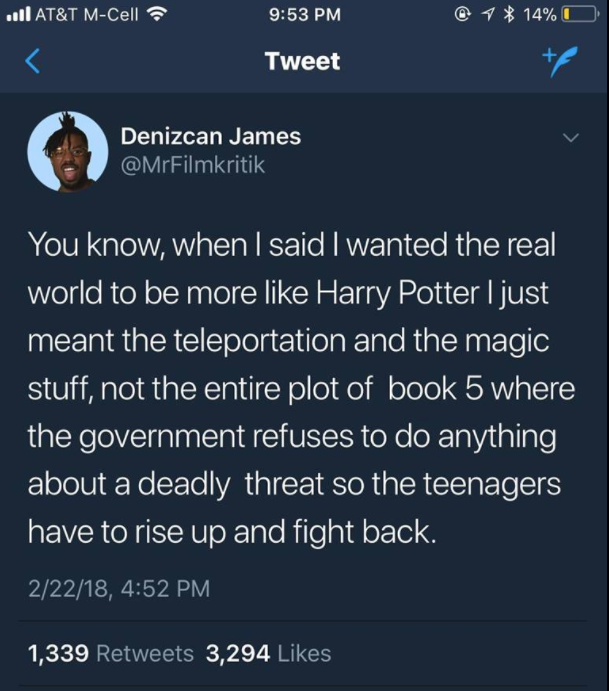Open the @MrFilmkritik handle

coord(193,165)
